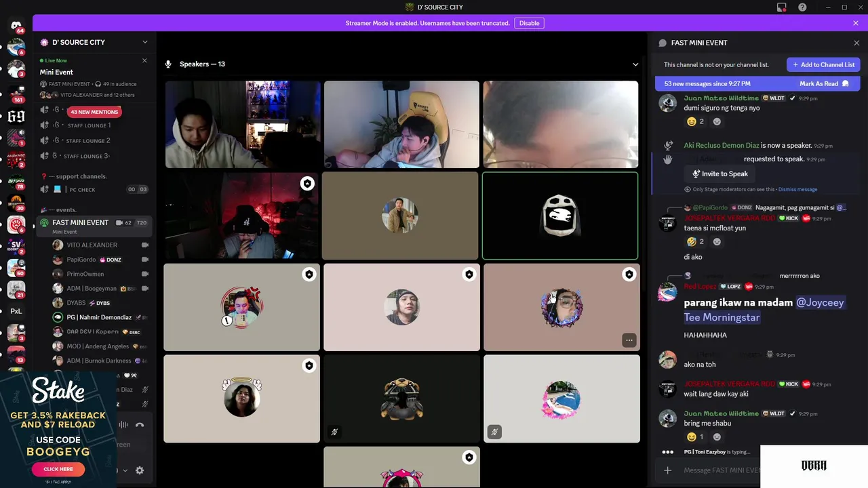Collapse the Speakers section chevron

[x=635, y=64]
